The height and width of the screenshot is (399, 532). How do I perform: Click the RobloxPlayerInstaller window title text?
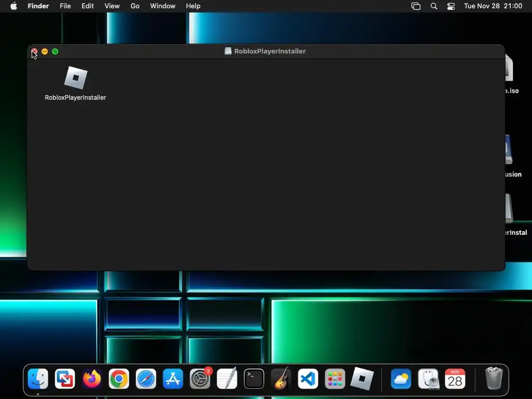click(x=270, y=51)
